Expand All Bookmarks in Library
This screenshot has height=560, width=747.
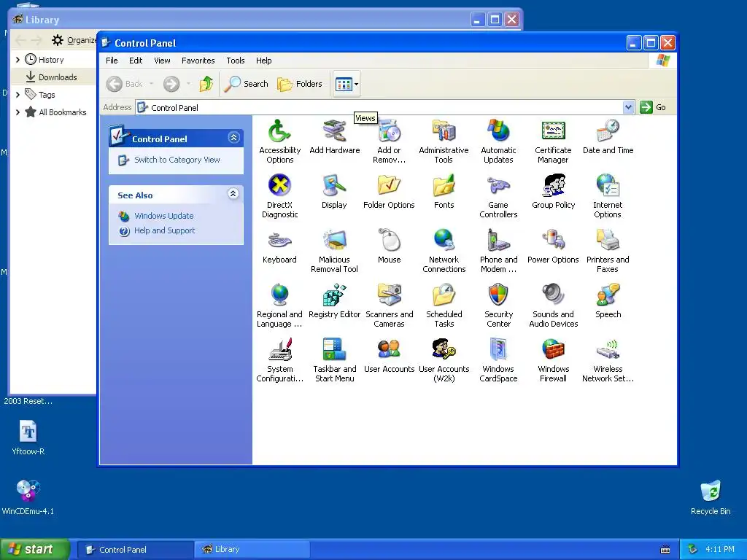pyautogui.click(x=18, y=112)
